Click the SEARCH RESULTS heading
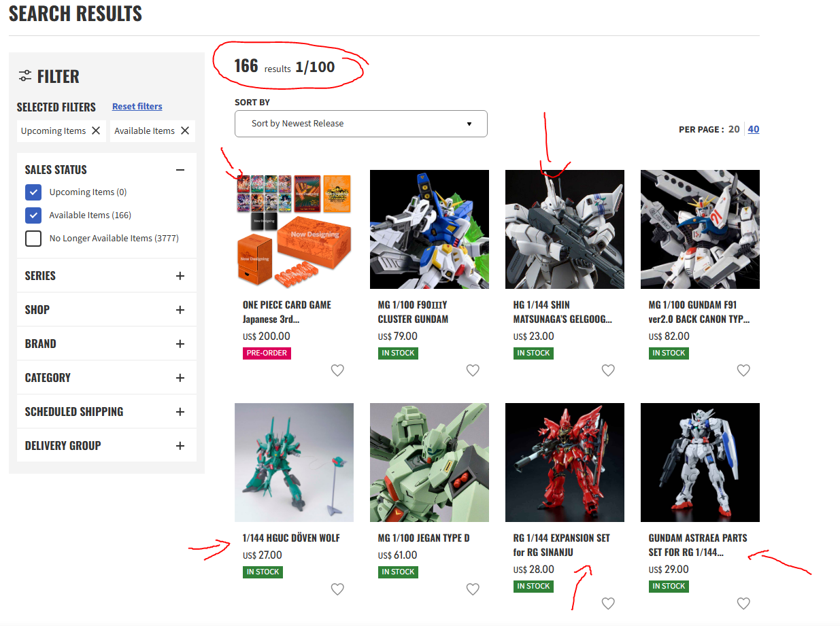Screen dimensions: 840x626 (x=75, y=13)
